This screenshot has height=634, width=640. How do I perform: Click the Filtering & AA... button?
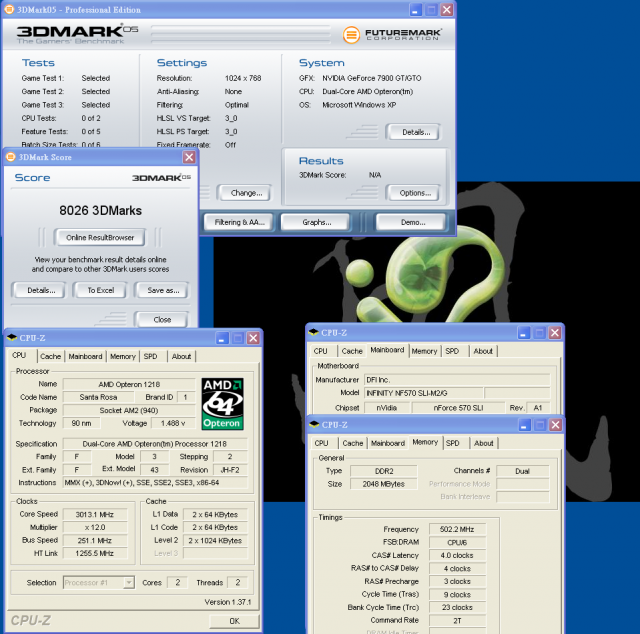click(240, 222)
